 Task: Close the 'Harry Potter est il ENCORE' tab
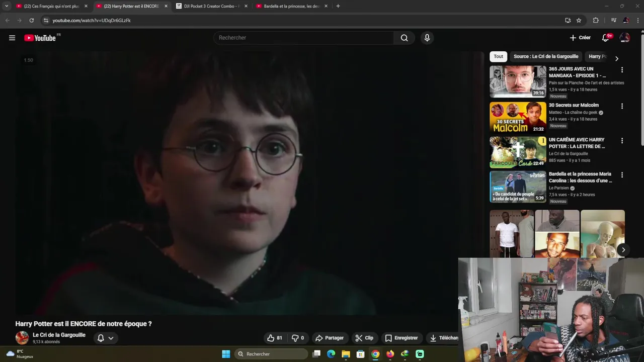pyautogui.click(x=166, y=6)
